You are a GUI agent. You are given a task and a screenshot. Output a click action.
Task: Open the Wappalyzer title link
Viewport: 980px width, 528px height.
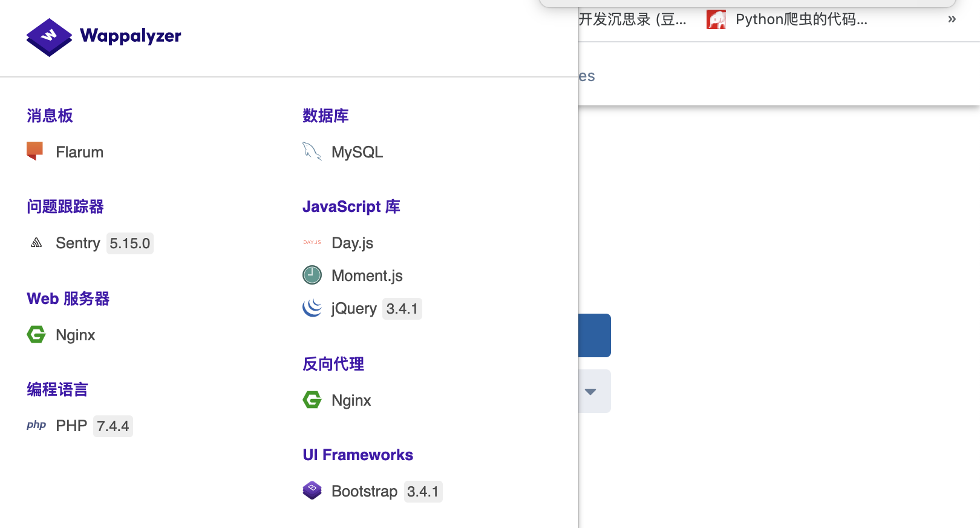click(x=130, y=36)
